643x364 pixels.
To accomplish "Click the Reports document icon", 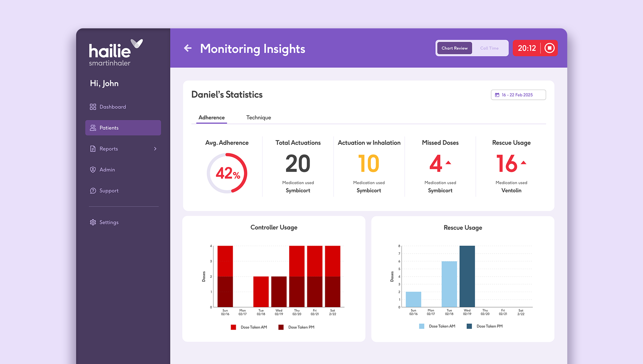I will pyautogui.click(x=93, y=149).
